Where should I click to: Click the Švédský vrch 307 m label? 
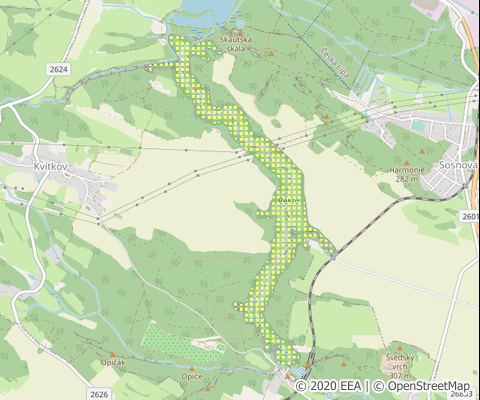coord(400,367)
